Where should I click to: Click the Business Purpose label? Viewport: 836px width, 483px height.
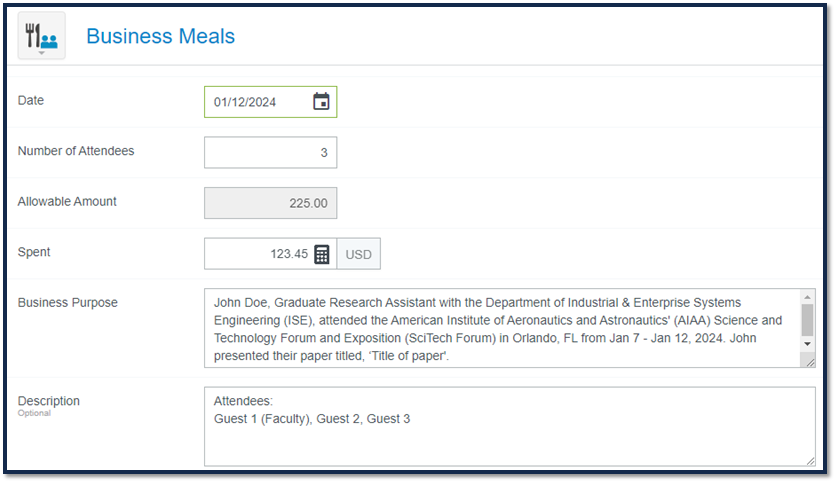[67, 303]
